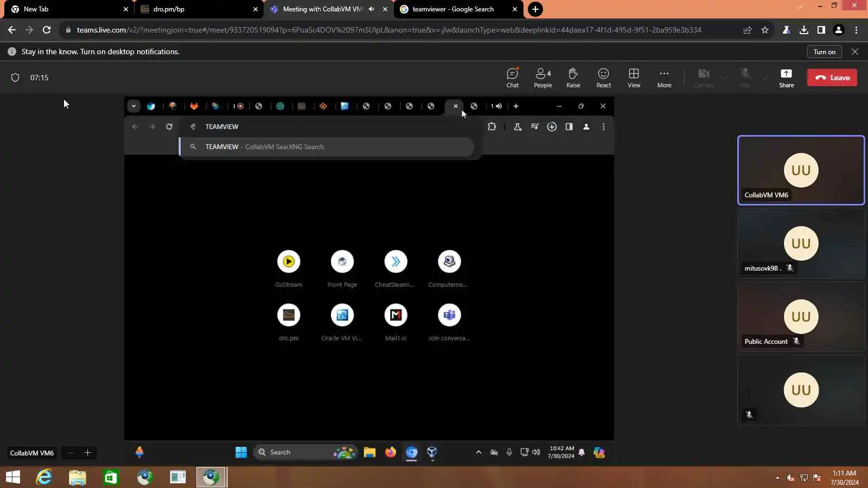
Task: Zoom out the shared content with minus
Action: pyautogui.click(x=71, y=453)
